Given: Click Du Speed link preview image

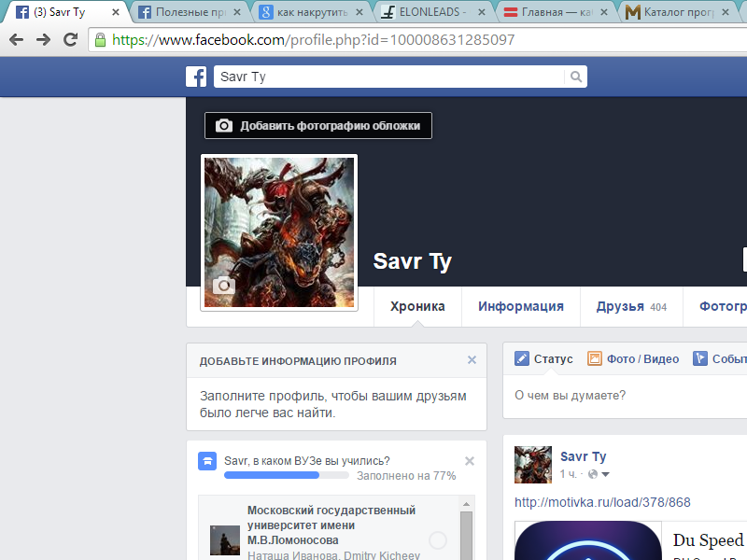Looking at the screenshot, I should (x=588, y=541).
